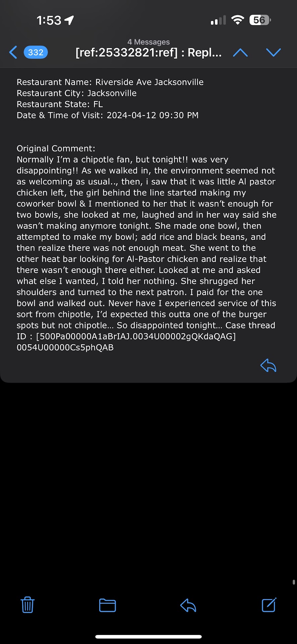Tap the inline reply arrow inside message
The height and width of the screenshot is (644, 297).
(268, 365)
